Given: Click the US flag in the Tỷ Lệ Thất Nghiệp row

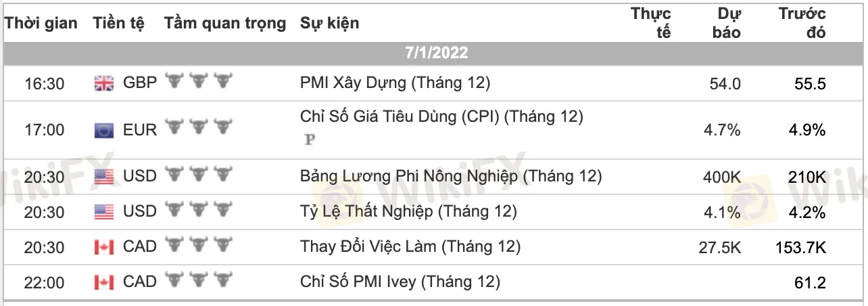Looking at the screenshot, I should (103, 212).
